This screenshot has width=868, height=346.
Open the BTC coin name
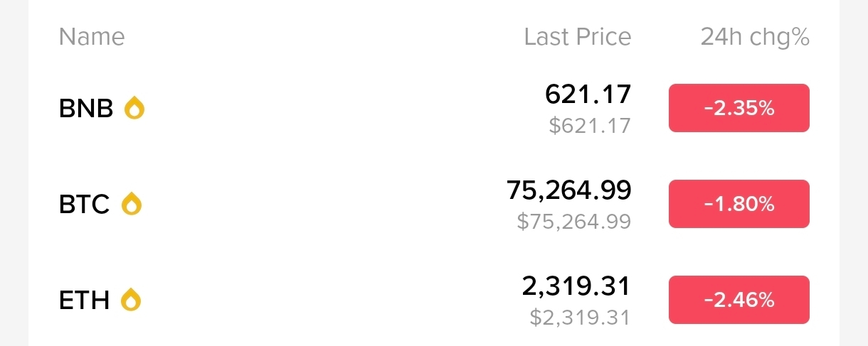[x=85, y=205]
